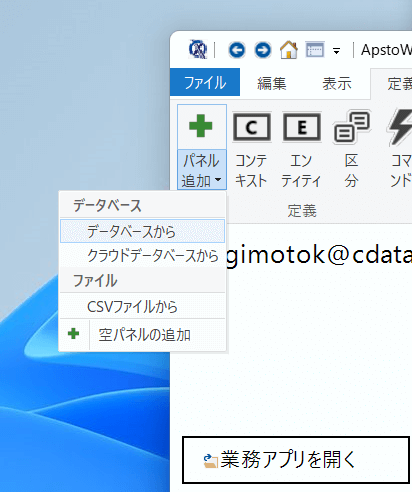This screenshot has width=412, height=492.
Task: Choose データベースから menu entry
Action: [142, 231]
